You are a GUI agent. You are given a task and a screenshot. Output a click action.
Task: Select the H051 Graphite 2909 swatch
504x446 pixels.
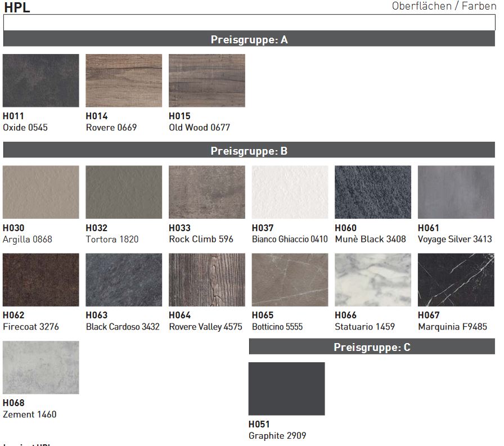287,389
